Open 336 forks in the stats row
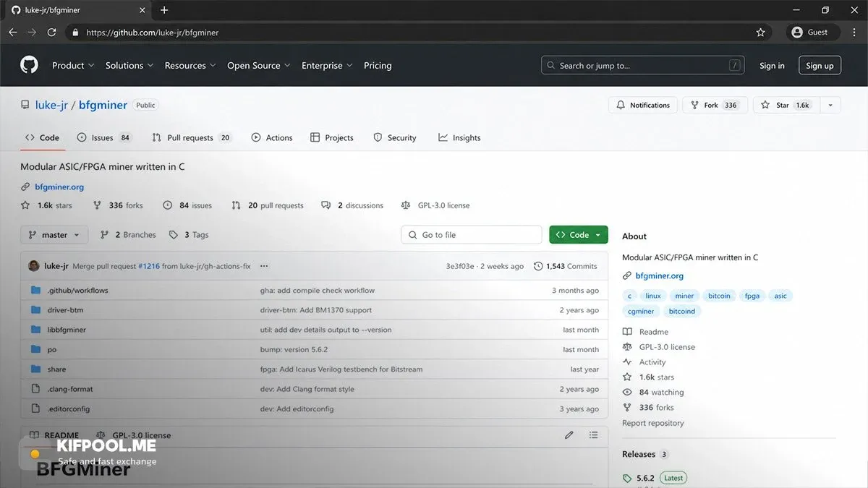The height and width of the screenshot is (488, 868). [118, 205]
